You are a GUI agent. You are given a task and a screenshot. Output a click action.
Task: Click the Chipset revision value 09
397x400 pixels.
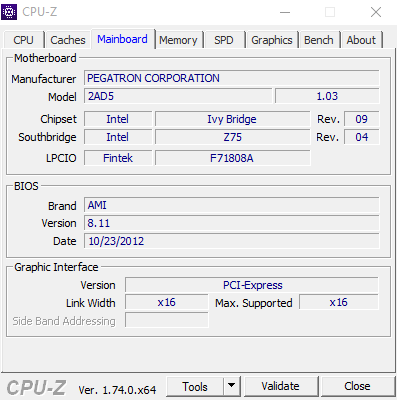(x=362, y=119)
